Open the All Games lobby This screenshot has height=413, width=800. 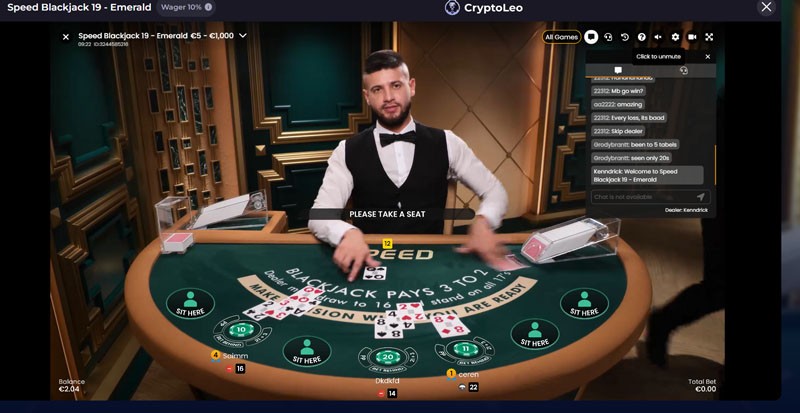(561, 37)
